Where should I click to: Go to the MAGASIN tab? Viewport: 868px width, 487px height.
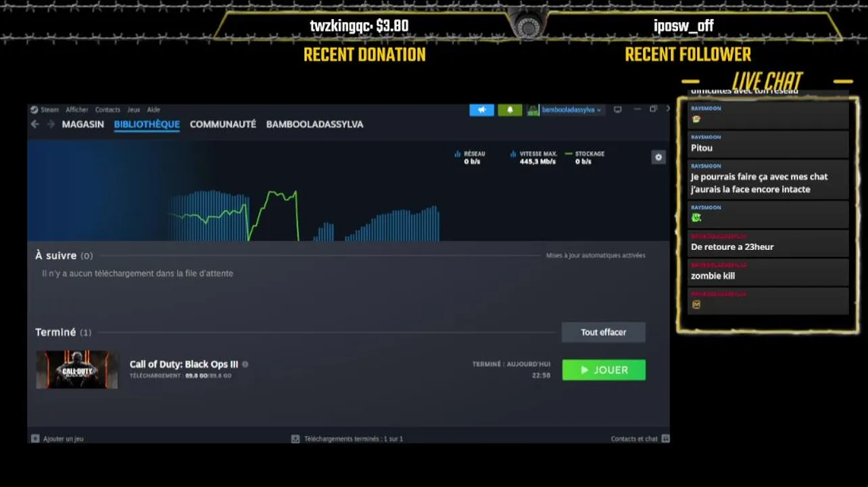point(83,124)
